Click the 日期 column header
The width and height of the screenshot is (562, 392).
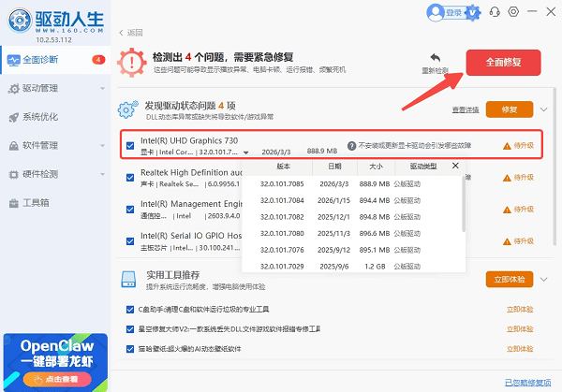[334, 167]
